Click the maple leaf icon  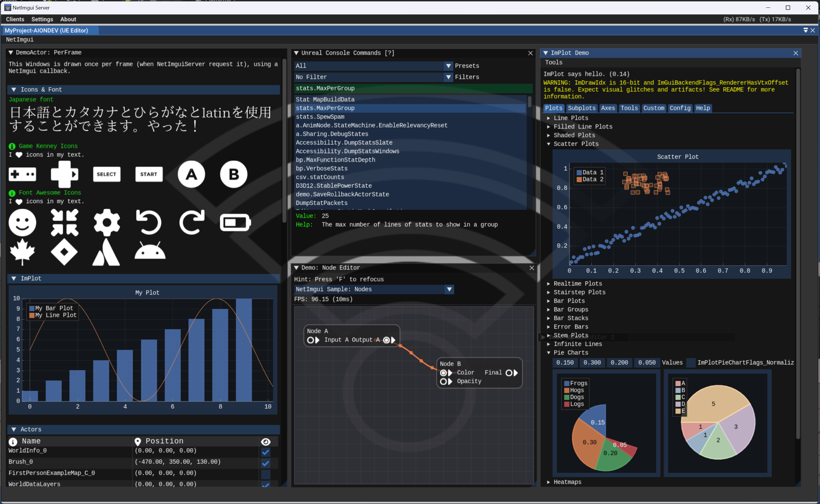tap(22, 252)
